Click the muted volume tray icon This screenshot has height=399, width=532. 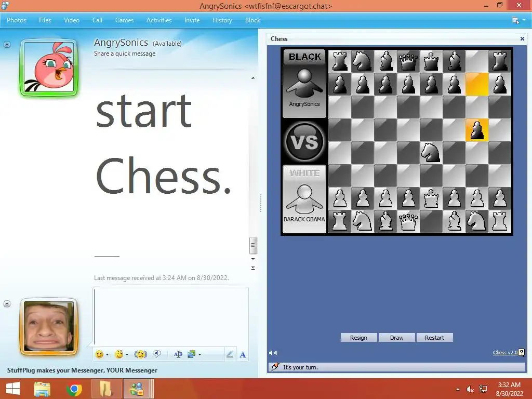click(x=470, y=389)
